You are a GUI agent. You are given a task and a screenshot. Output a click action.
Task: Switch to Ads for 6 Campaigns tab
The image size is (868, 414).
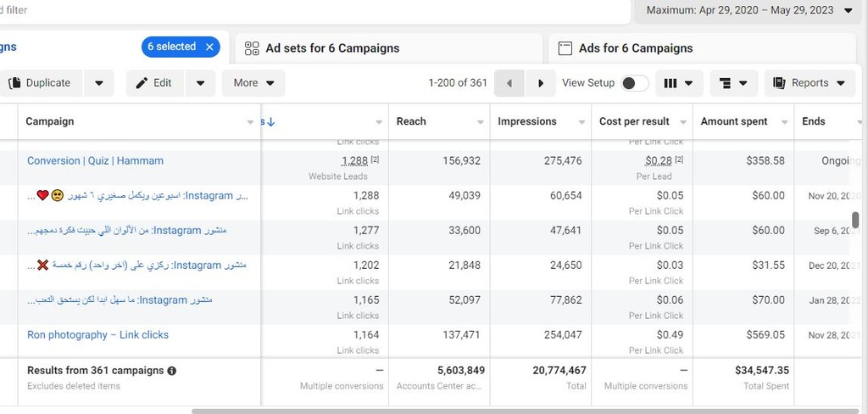point(635,48)
